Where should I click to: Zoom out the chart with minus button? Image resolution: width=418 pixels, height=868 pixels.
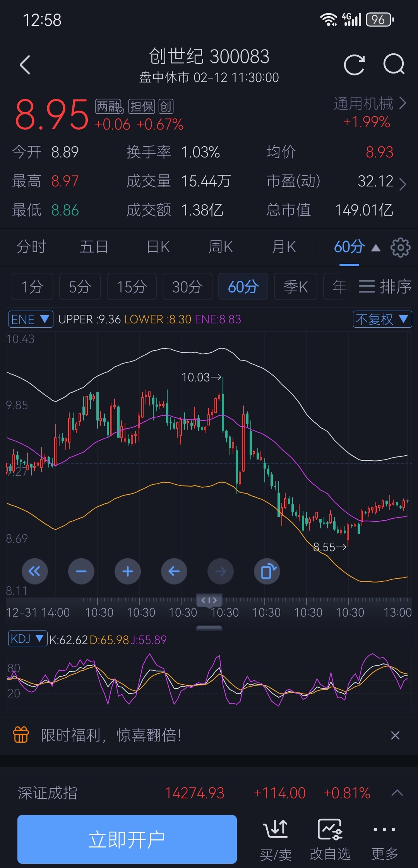coord(81,571)
